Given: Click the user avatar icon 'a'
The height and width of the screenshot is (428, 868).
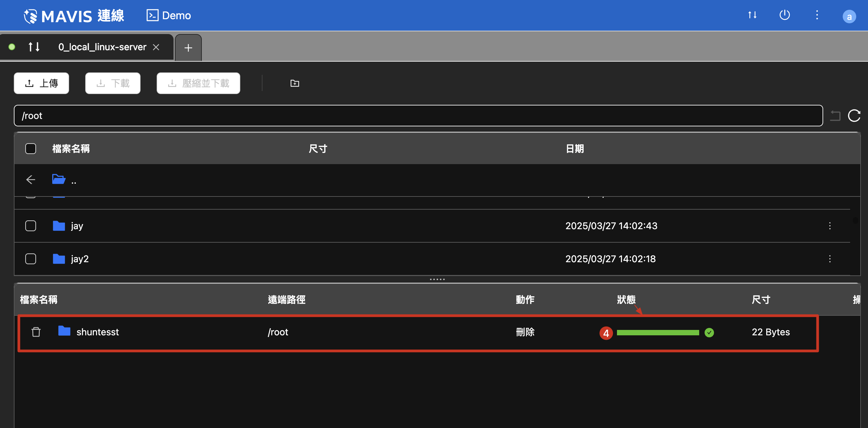Looking at the screenshot, I should point(849,17).
